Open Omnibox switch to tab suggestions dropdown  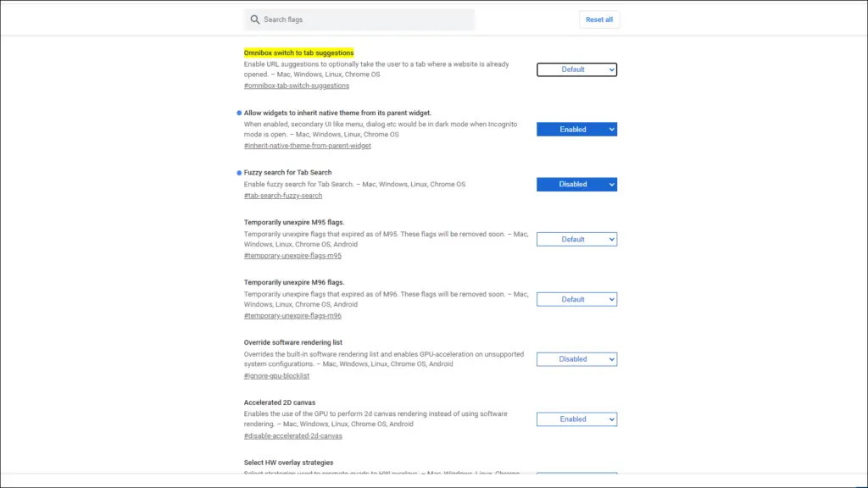click(x=576, y=69)
